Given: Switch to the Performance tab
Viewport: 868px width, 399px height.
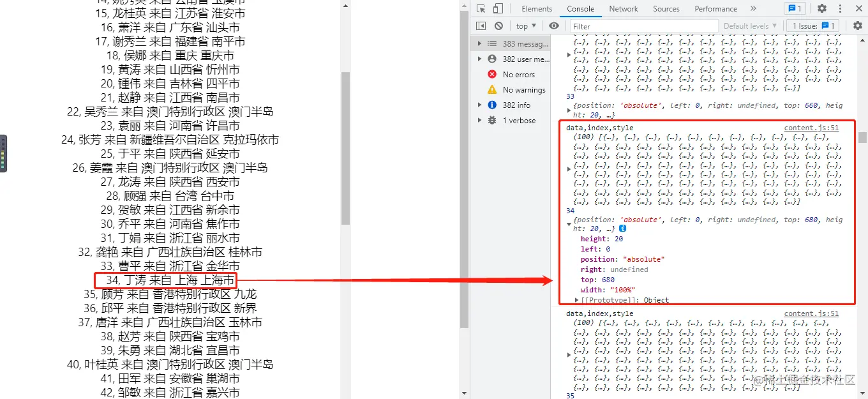Looking at the screenshot, I should tap(716, 9).
